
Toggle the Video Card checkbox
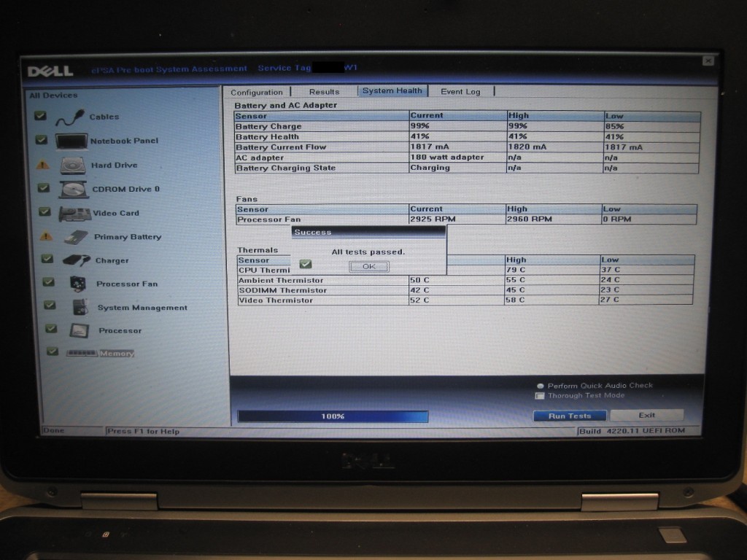pos(44,211)
